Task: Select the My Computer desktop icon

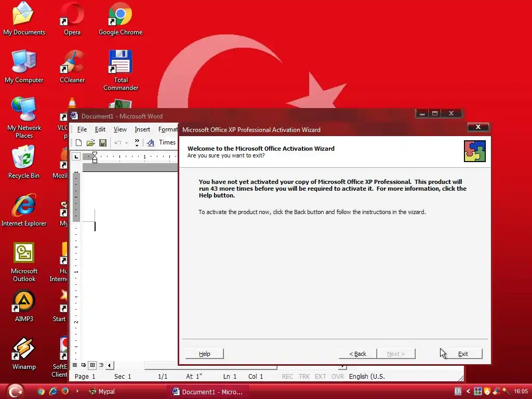Action: [24, 66]
